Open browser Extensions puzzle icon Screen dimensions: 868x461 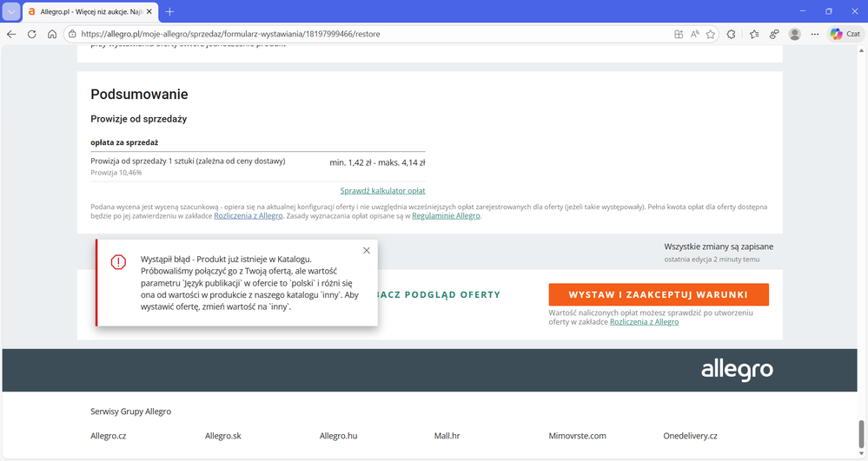click(732, 34)
